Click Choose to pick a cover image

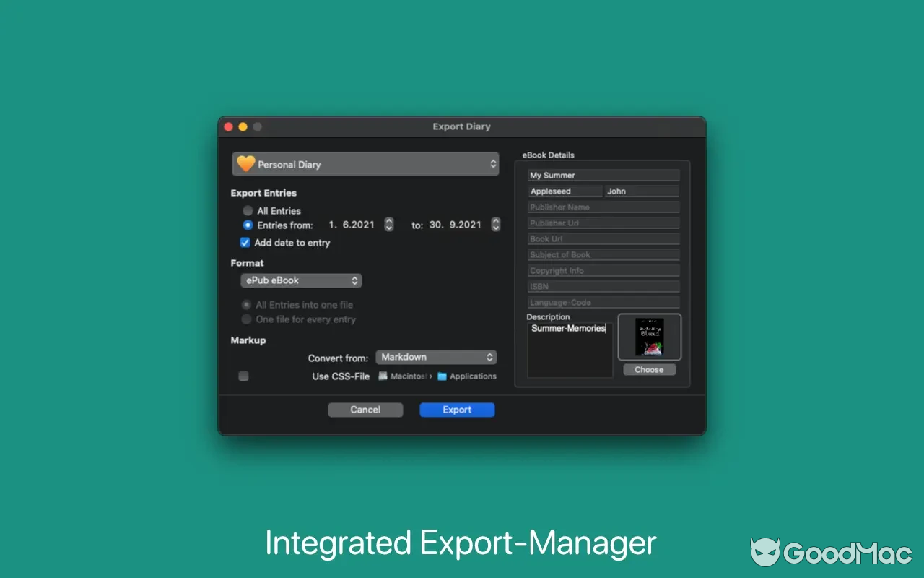click(x=649, y=369)
